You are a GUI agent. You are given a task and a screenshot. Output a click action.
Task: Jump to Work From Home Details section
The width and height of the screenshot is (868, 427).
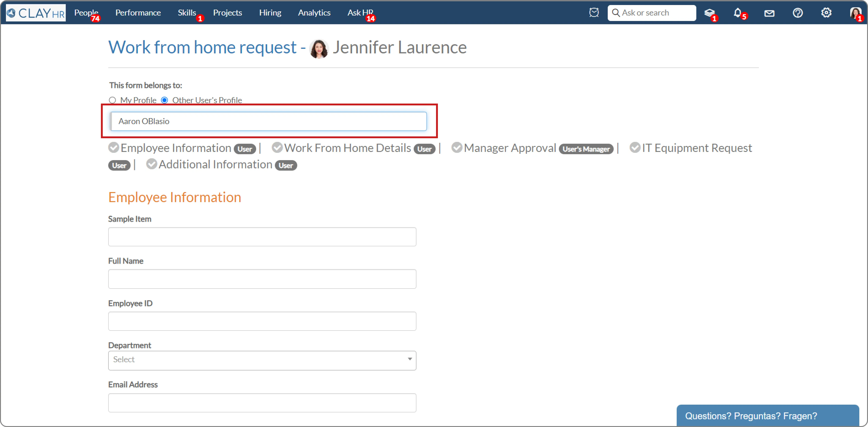pos(347,148)
